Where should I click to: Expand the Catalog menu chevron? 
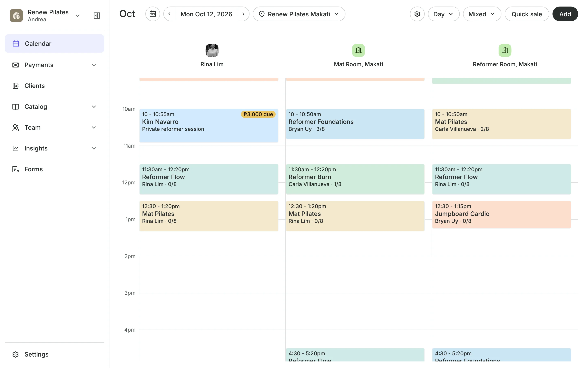(x=94, y=107)
